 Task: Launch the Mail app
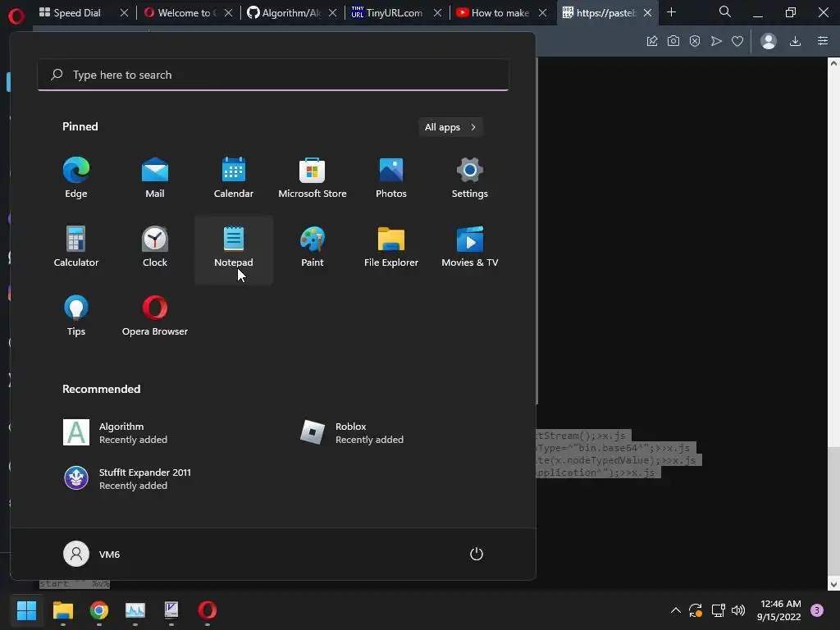tap(155, 178)
